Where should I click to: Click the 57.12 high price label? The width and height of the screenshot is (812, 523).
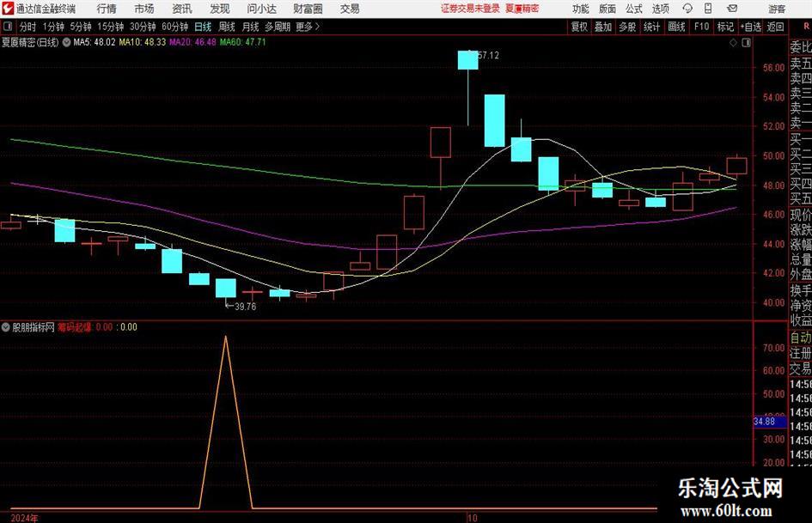tap(488, 56)
